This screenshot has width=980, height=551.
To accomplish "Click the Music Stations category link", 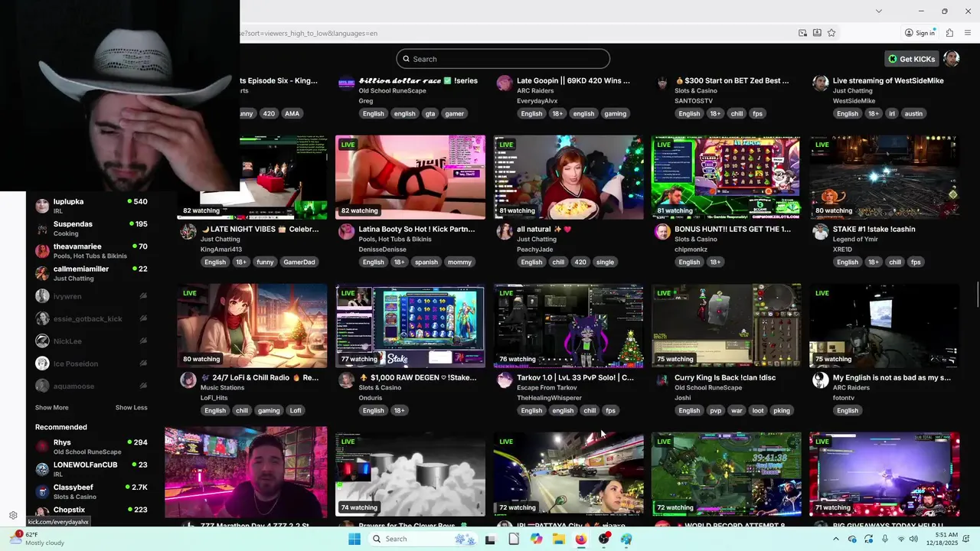I will [221, 388].
